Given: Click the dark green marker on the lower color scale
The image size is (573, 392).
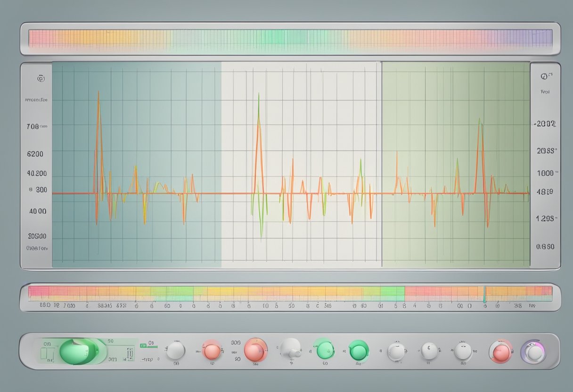Looking at the screenshot, I should pos(484,294).
